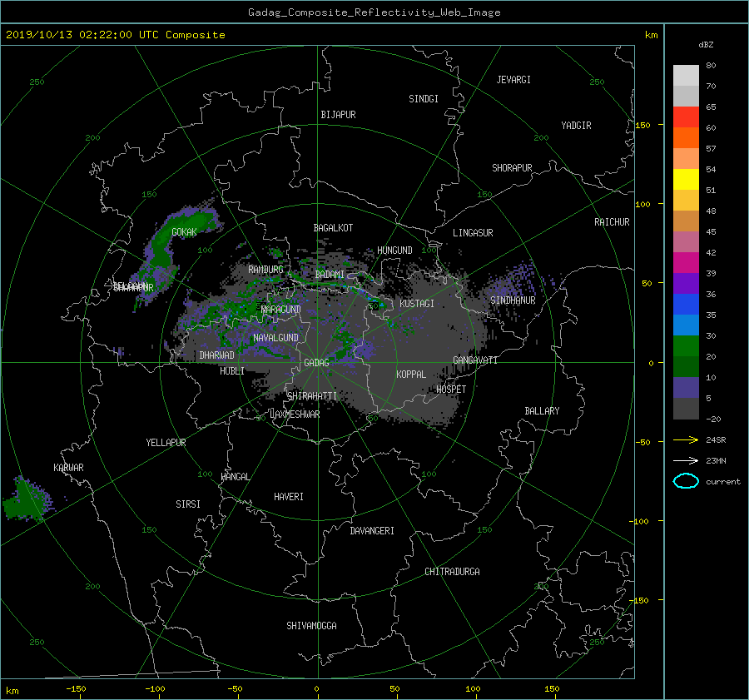749x700 pixels.
Task: Click the 'dBZ' legend heading
Action: pyautogui.click(x=706, y=45)
